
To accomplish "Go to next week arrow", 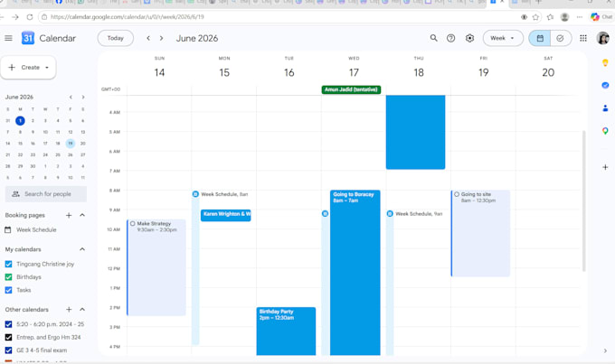I will pyautogui.click(x=161, y=38).
